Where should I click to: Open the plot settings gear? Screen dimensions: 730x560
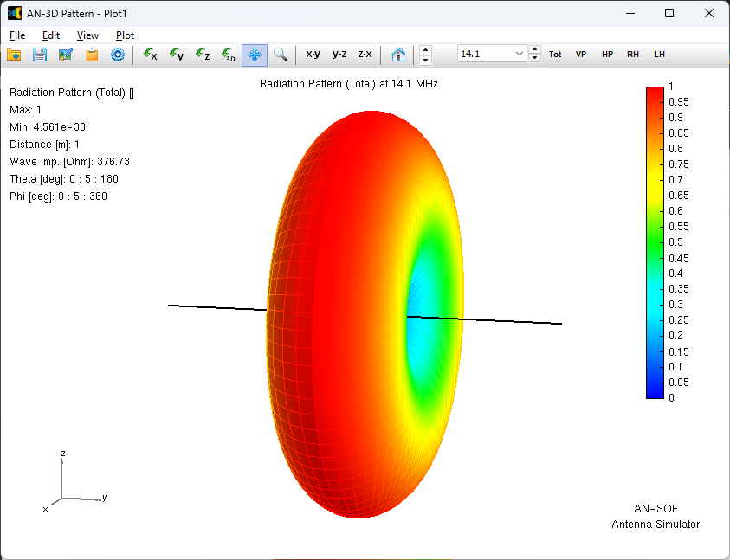click(118, 55)
